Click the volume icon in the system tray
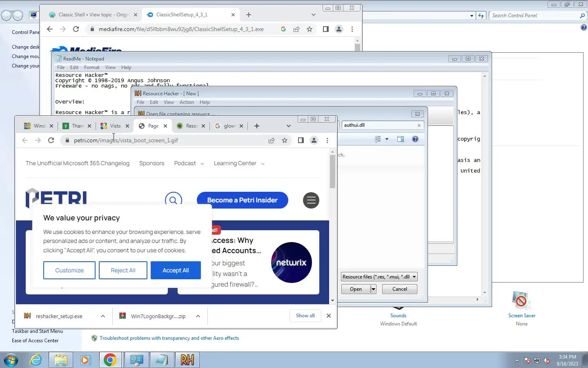 (547, 361)
